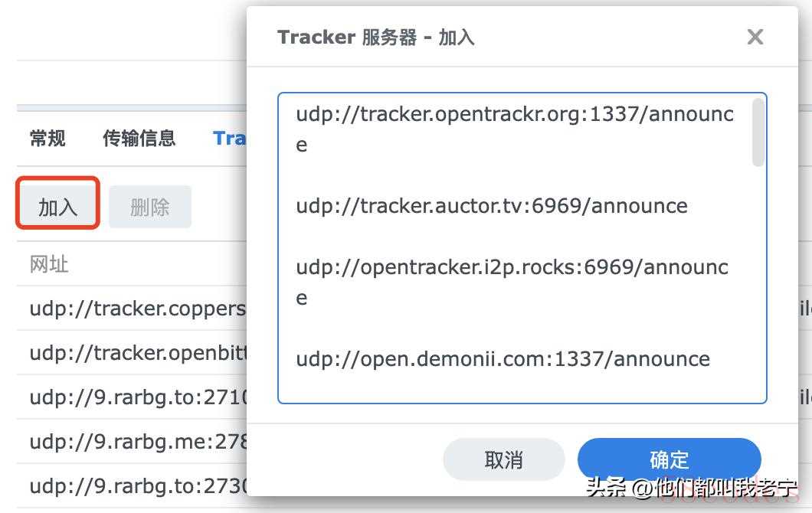Image resolution: width=812 pixels, height=513 pixels.
Task: Click the opentracker.i2p.rocks line in textarea
Action: (x=512, y=282)
